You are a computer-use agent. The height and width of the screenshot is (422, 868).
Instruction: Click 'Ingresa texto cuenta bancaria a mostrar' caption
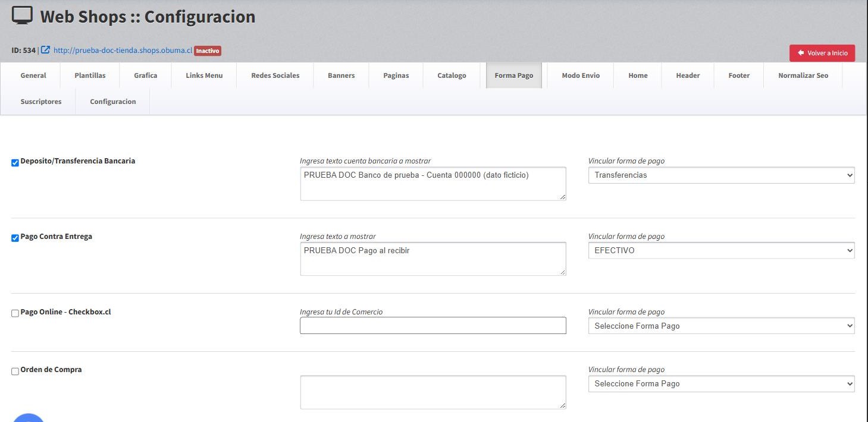point(365,161)
